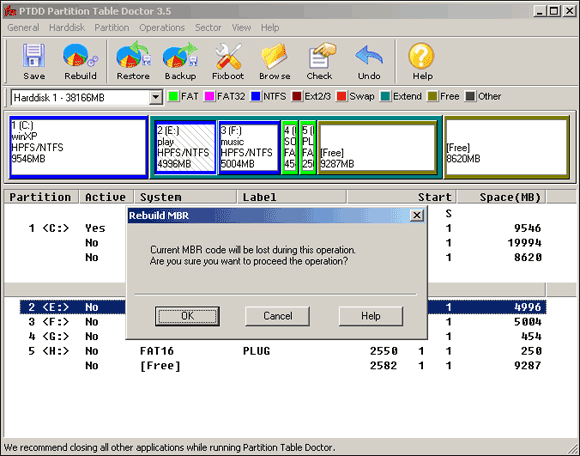Click the NTFS blue legend swatch

point(256,97)
